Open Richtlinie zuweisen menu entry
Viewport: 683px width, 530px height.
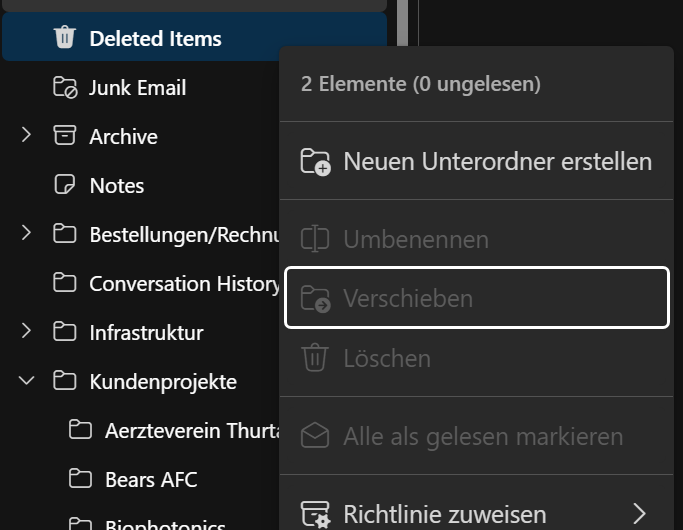(x=477, y=514)
